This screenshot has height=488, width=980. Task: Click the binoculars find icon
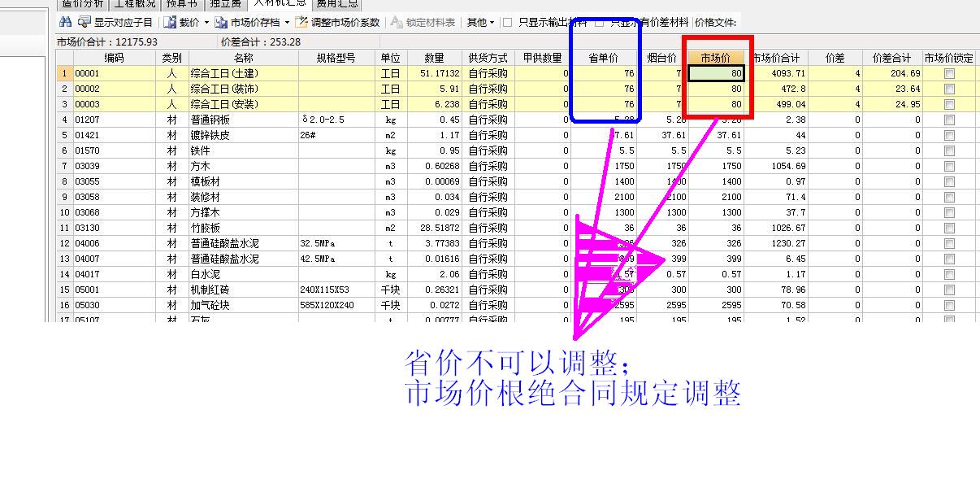tap(66, 22)
